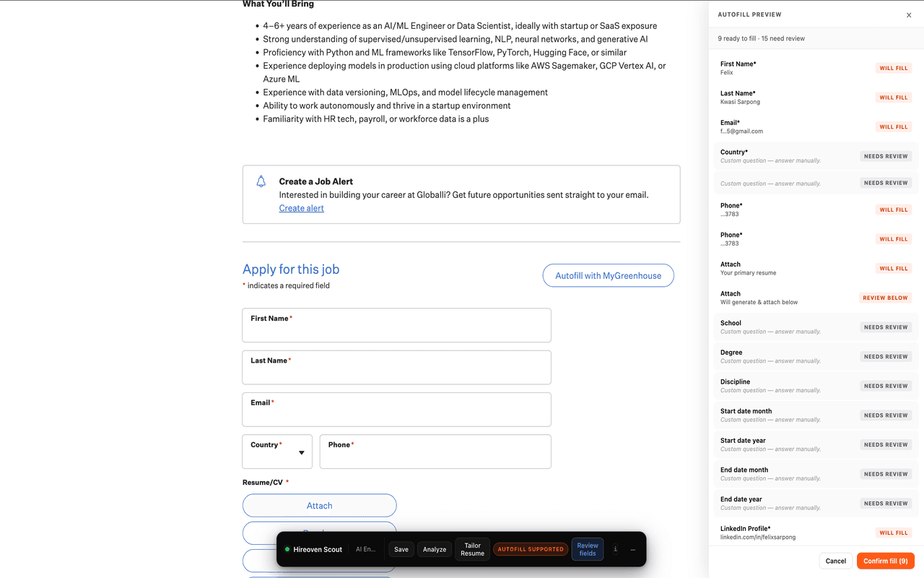Click the Start date month row

pyautogui.click(x=816, y=415)
